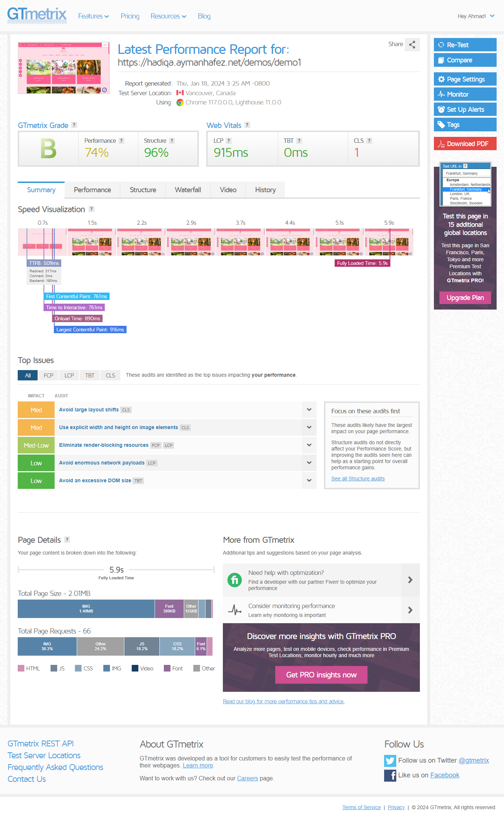Open See all Structure audits link
The image size is (504, 818).
tap(358, 479)
